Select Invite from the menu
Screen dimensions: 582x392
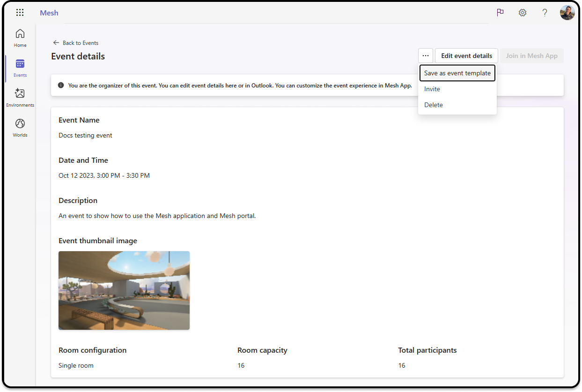(x=432, y=89)
